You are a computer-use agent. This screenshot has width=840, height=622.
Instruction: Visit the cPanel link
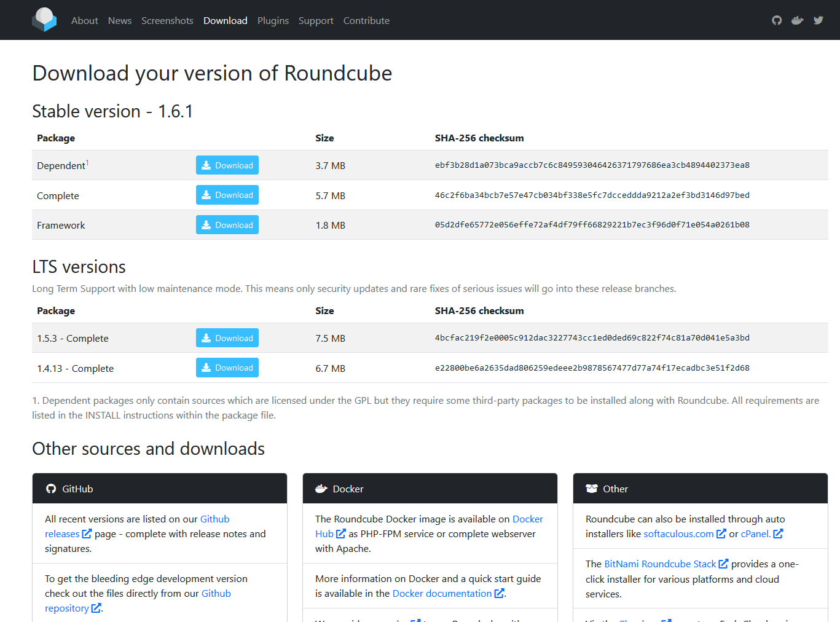tap(756, 533)
